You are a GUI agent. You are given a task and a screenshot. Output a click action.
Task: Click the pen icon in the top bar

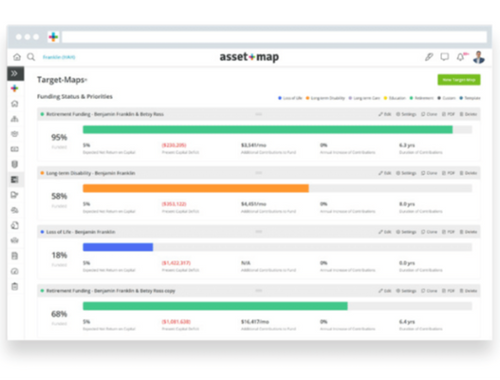(x=429, y=57)
